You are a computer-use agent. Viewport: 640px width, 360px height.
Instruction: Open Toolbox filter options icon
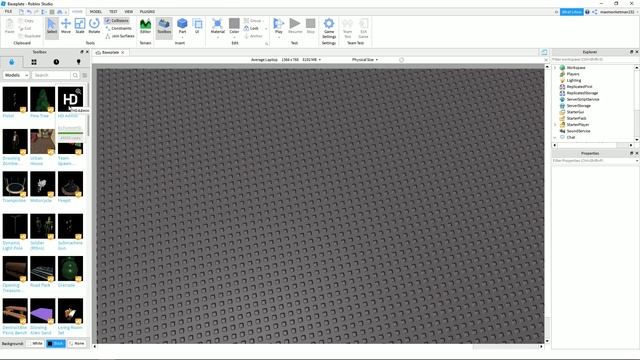pos(84,75)
